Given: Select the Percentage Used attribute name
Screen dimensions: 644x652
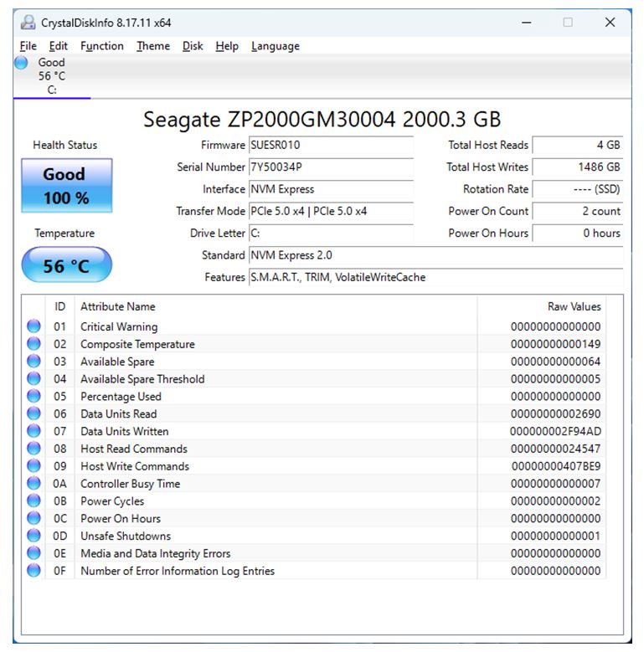Looking at the screenshot, I should click(x=121, y=397).
